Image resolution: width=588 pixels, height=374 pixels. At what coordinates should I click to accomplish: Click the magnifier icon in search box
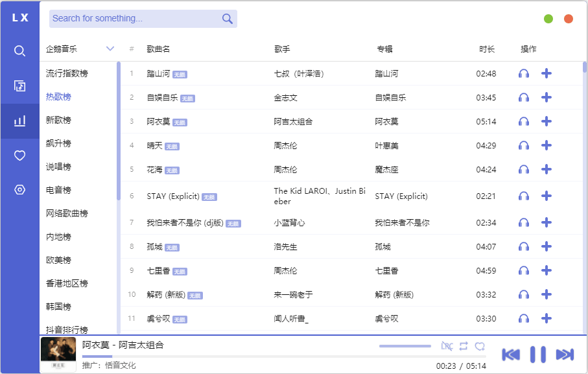point(228,18)
